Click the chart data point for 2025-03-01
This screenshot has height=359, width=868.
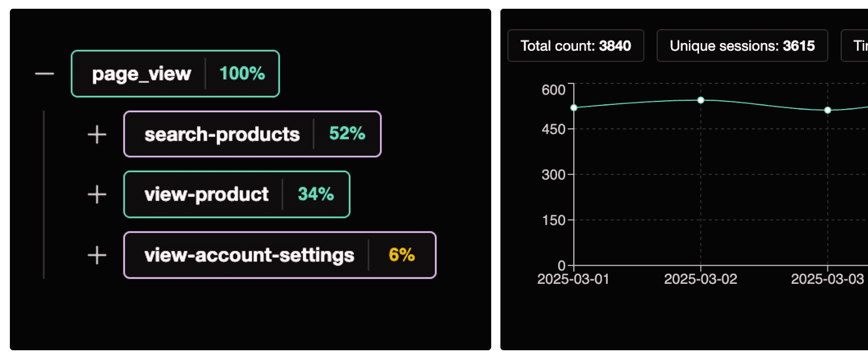[574, 108]
